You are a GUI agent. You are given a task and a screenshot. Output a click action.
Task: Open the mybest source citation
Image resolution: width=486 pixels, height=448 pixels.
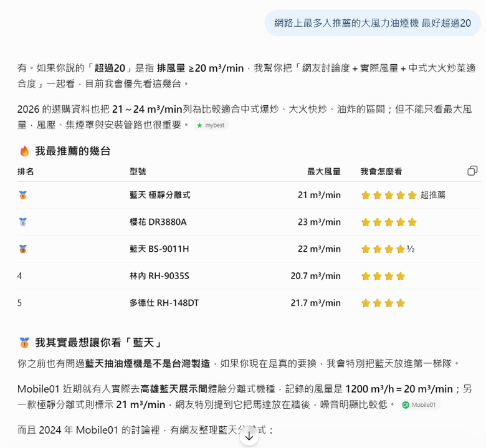pos(211,125)
